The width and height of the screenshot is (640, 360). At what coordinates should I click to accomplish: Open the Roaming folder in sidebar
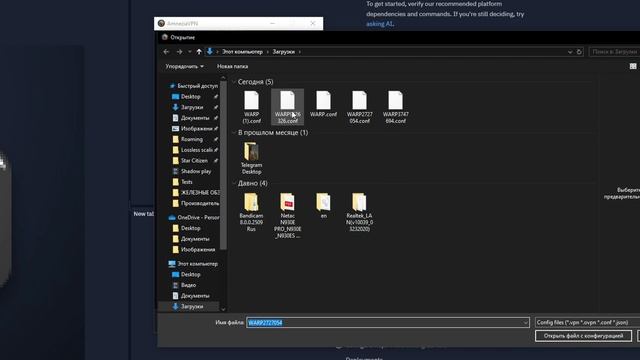pyautogui.click(x=191, y=139)
